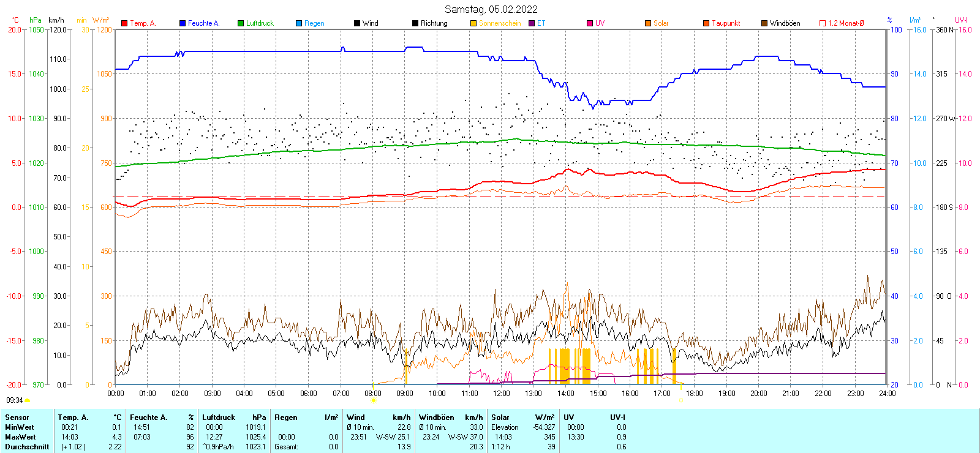Click the Solar legend label

click(x=661, y=23)
